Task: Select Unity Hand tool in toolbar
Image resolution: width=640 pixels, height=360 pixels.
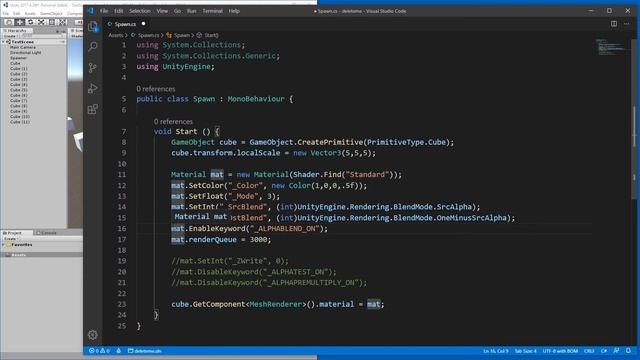Action: click(x=9, y=22)
